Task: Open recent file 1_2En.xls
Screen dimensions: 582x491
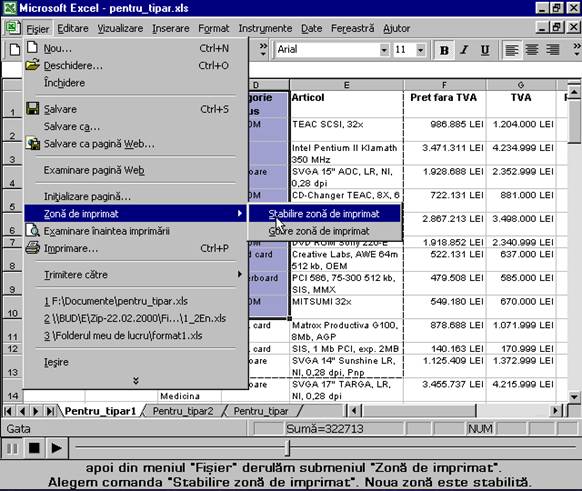Action: (135, 318)
